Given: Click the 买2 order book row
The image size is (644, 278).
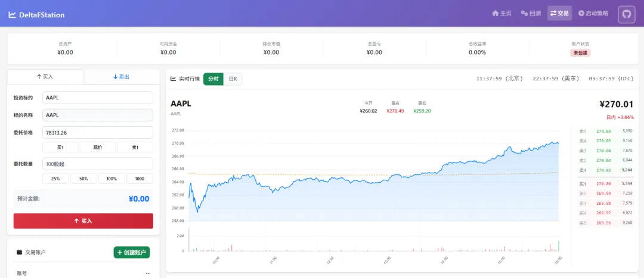Looking at the screenshot, I should coord(606,193).
